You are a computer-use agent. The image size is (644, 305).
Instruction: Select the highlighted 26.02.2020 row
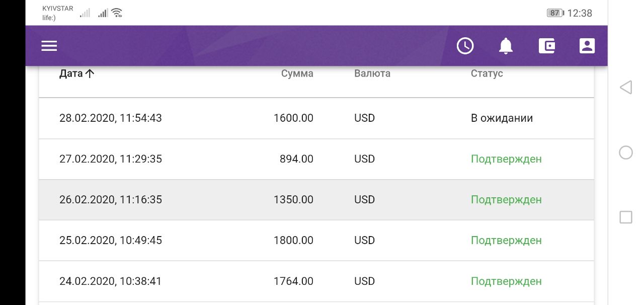[x=111, y=200]
